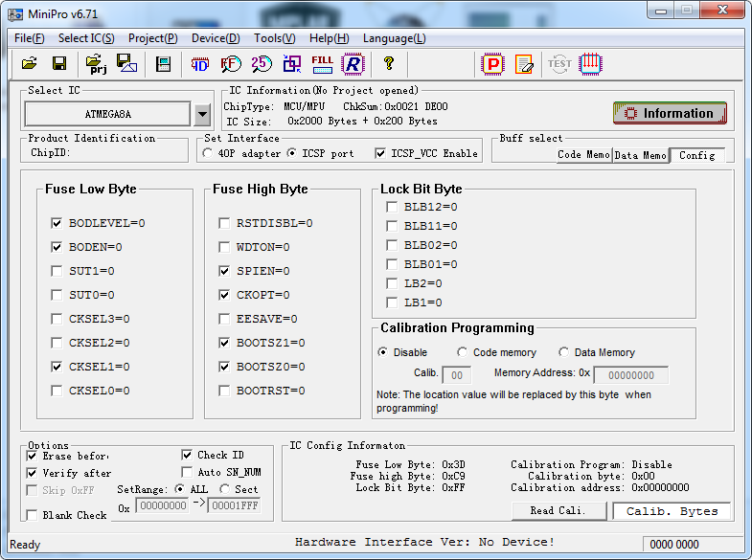Click the Information button
This screenshot has height=560, width=752.
[670, 113]
